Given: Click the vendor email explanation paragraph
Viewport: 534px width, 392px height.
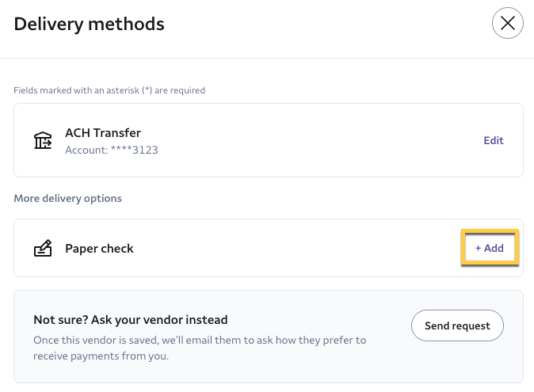Looking at the screenshot, I should [200, 348].
